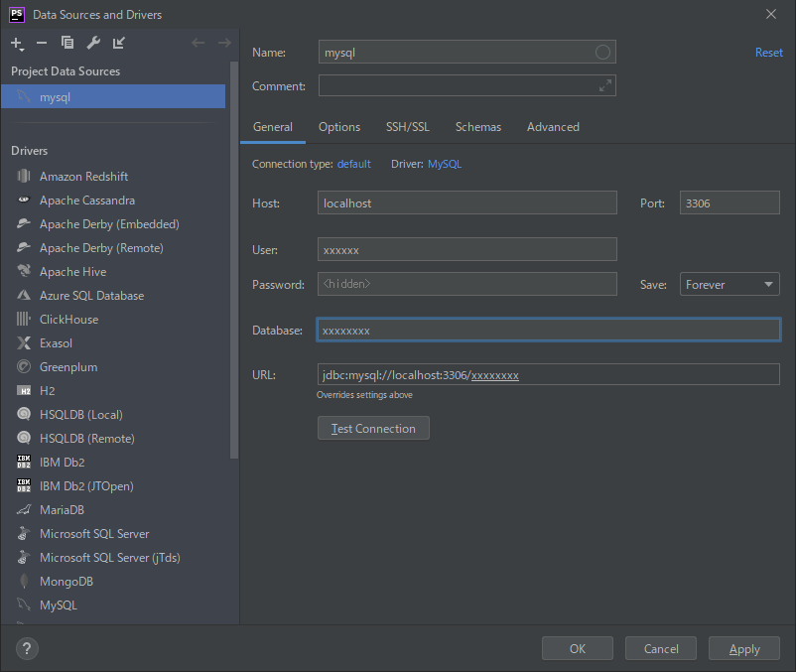Image resolution: width=796 pixels, height=672 pixels.
Task: Remove selected data source with minus icon
Action: (x=42, y=43)
